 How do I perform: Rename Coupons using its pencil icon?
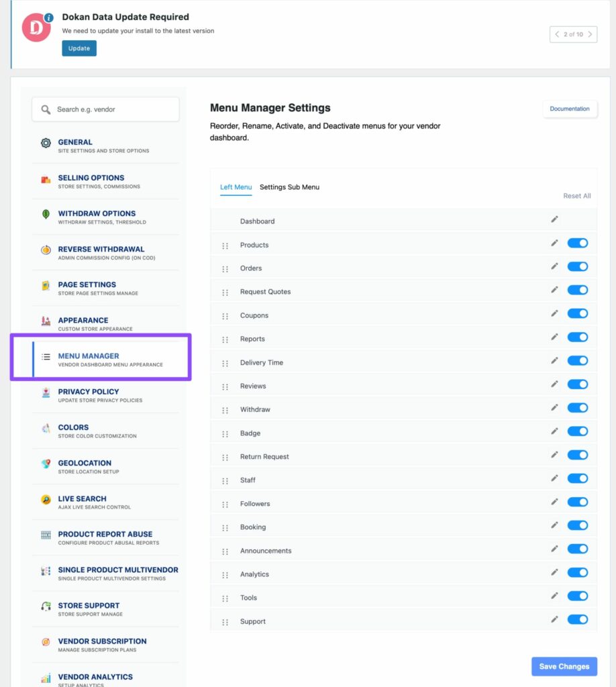(554, 313)
